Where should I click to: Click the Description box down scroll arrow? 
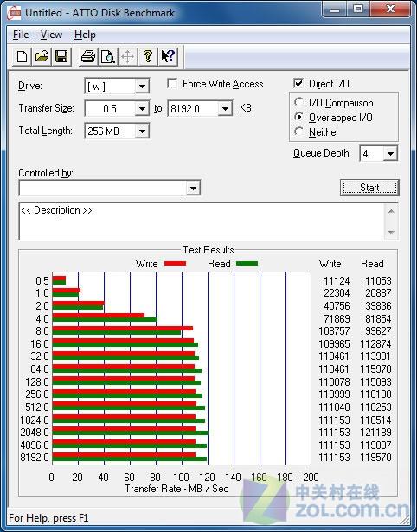click(391, 233)
